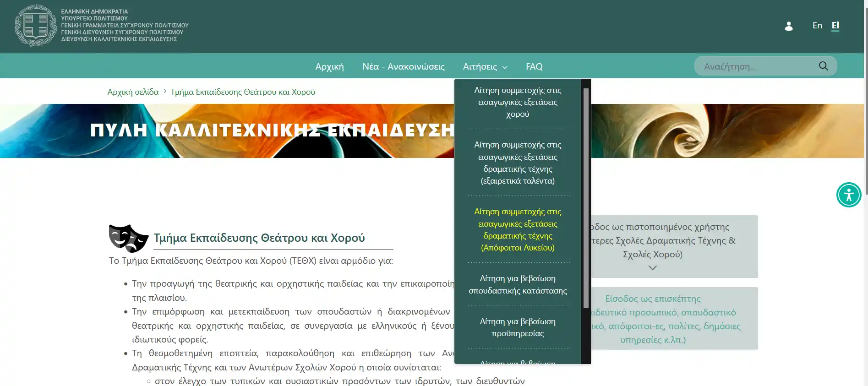
Task: Switch language to En
Action: click(817, 25)
